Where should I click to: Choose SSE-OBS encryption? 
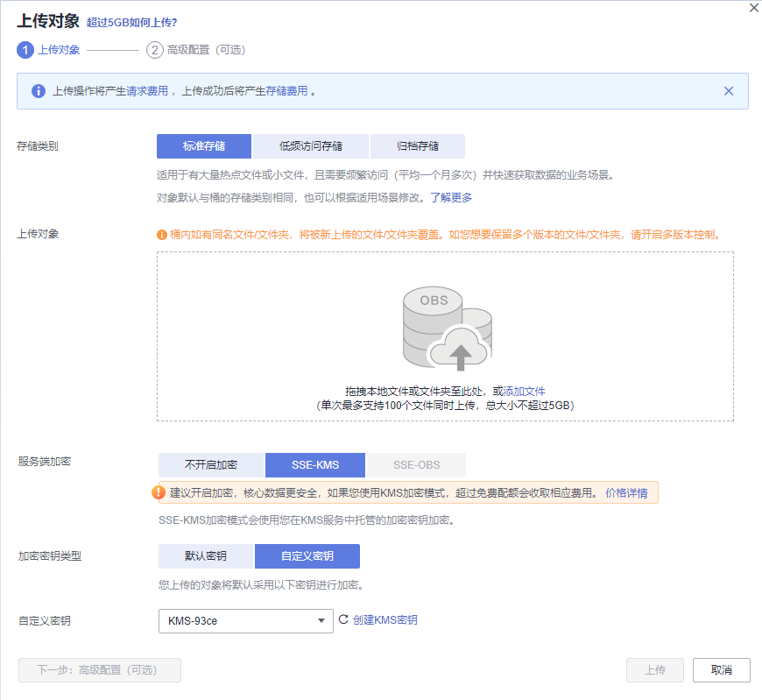coord(416,464)
